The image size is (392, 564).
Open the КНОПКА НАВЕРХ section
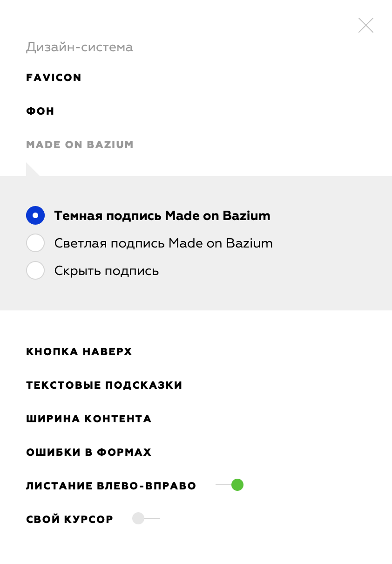click(x=79, y=351)
